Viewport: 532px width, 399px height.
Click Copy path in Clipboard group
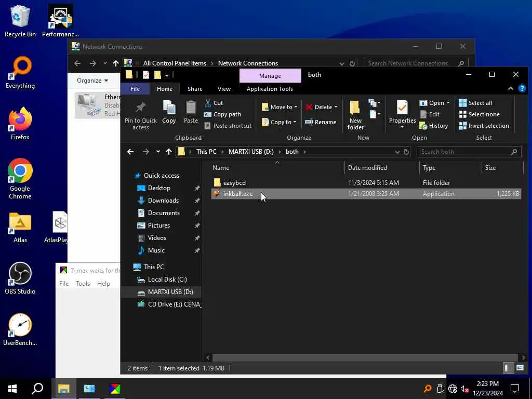(x=222, y=114)
